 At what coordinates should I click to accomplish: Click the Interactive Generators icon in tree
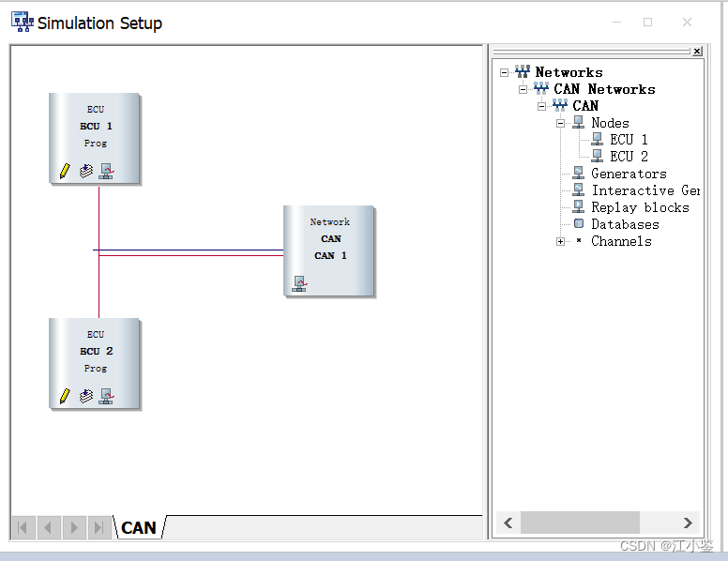pyautogui.click(x=578, y=190)
